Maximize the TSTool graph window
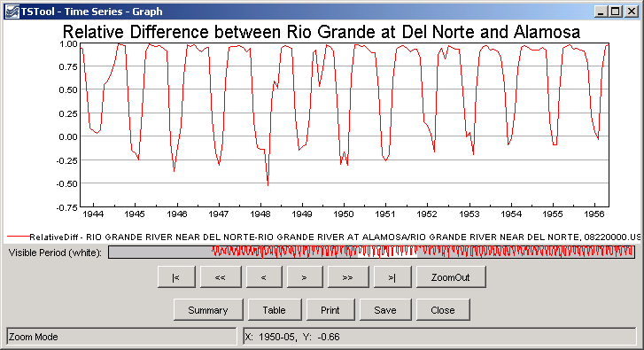 tap(616, 12)
